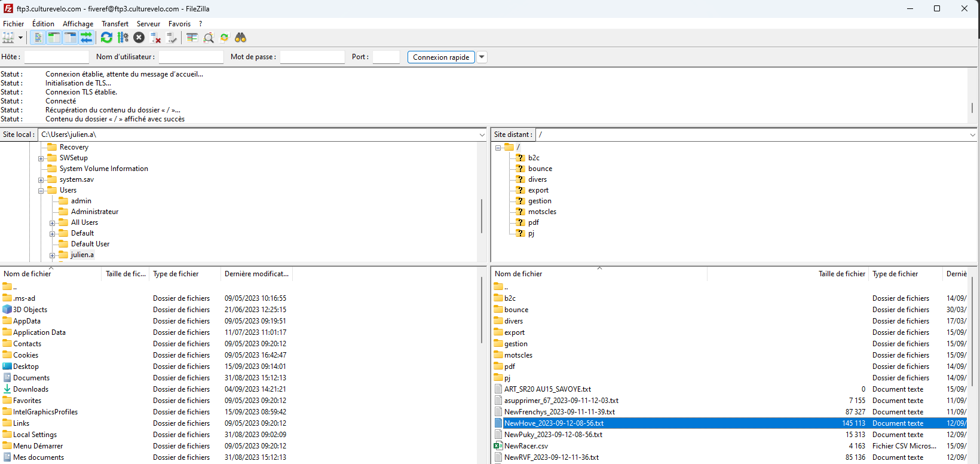
Task: Select the Downloads folder icon
Action: coord(7,389)
